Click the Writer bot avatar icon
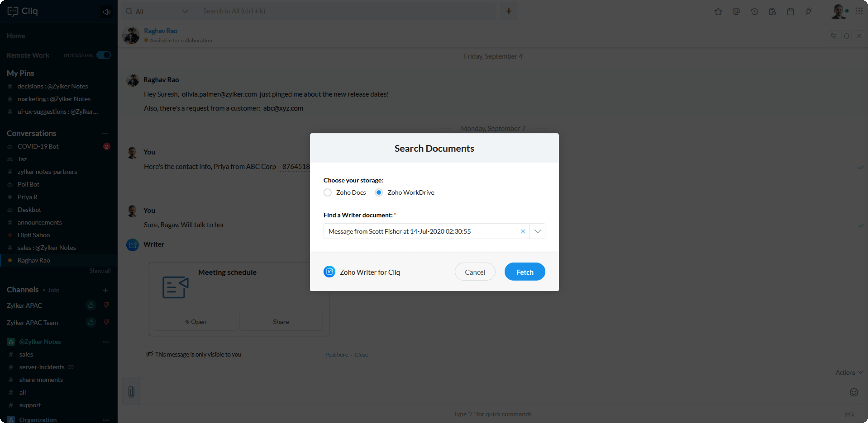The width and height of the screenshot is (868, 423). click(x=132, y=245)
